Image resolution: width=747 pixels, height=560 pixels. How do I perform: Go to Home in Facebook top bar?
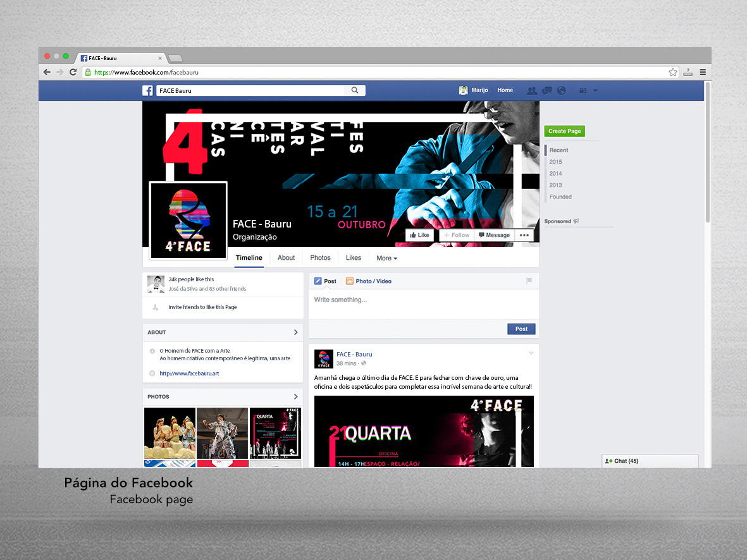point(505,90)
